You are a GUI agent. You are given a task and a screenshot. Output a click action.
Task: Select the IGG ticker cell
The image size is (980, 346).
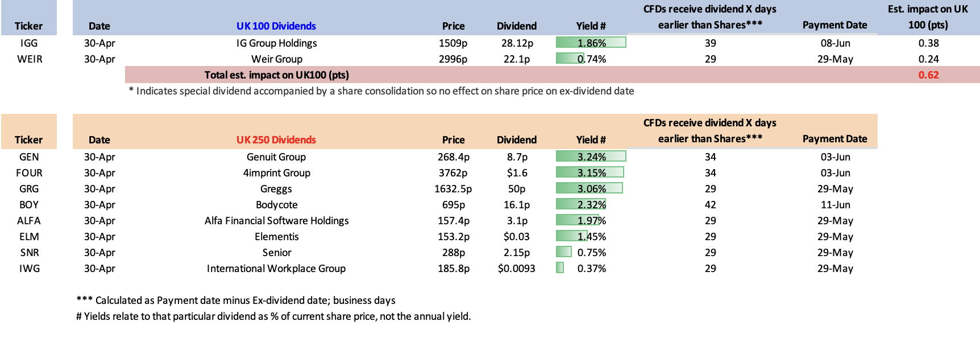[x=29, y=43]
